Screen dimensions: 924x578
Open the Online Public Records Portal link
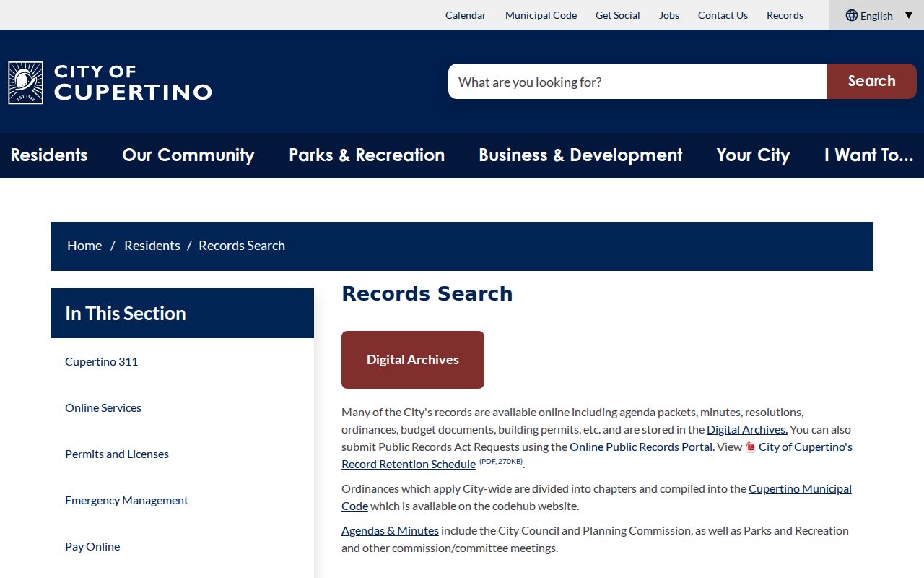pos(641,447)
